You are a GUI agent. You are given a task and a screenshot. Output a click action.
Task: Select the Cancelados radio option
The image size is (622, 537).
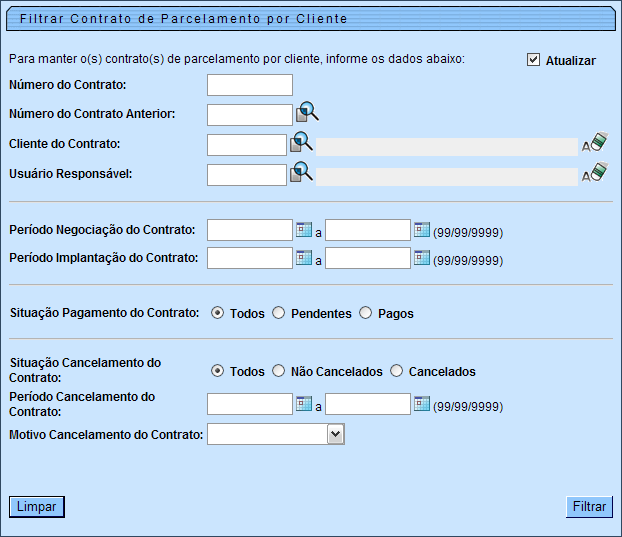coord(397,371)
